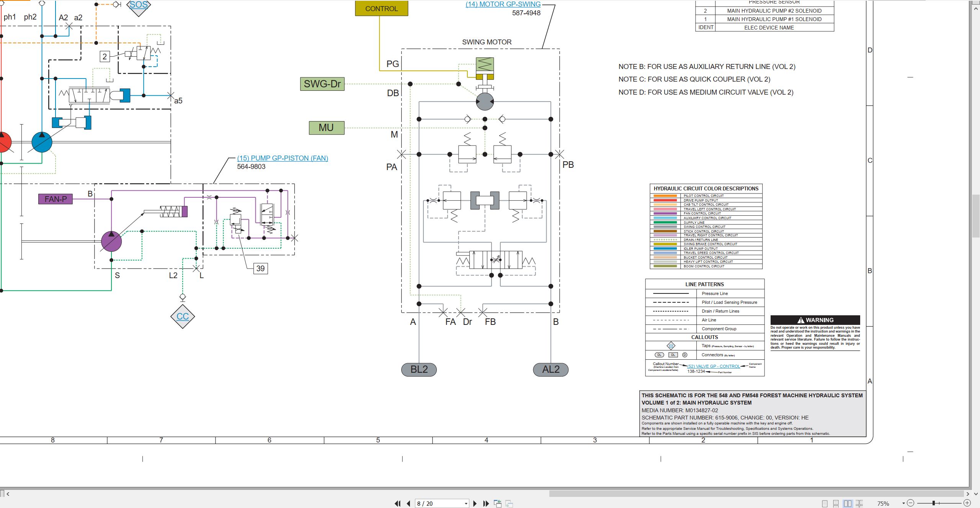Switch to single page layout
Viewport: 980px width, 508px height.
pos(825,503)
